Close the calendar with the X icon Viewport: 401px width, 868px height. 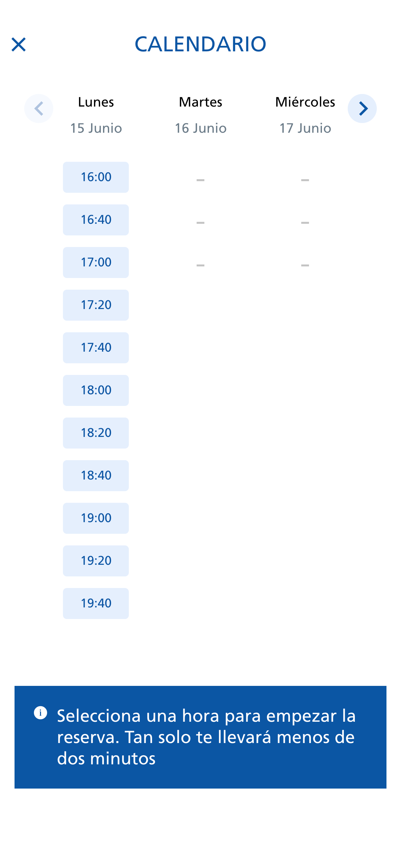[18, 45]
